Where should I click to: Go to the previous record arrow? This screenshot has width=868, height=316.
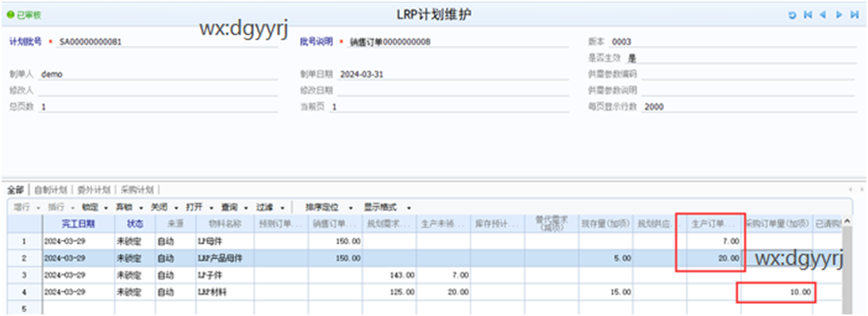click(823, 16)
